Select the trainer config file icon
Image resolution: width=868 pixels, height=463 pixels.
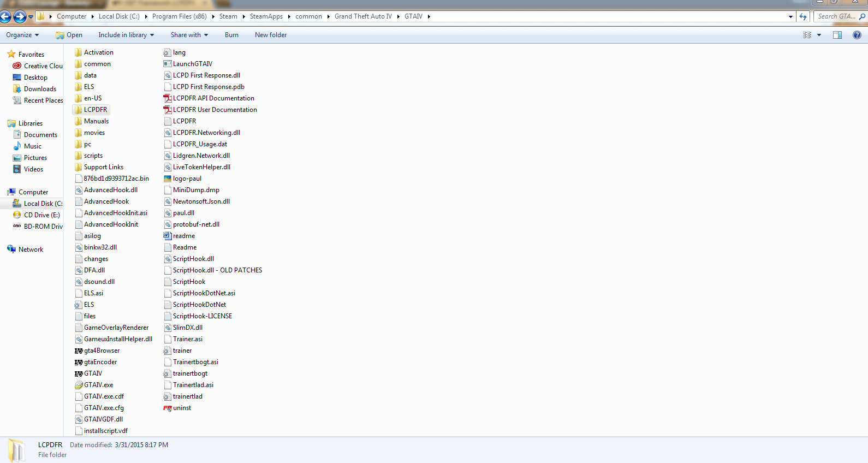coord(168,351)
